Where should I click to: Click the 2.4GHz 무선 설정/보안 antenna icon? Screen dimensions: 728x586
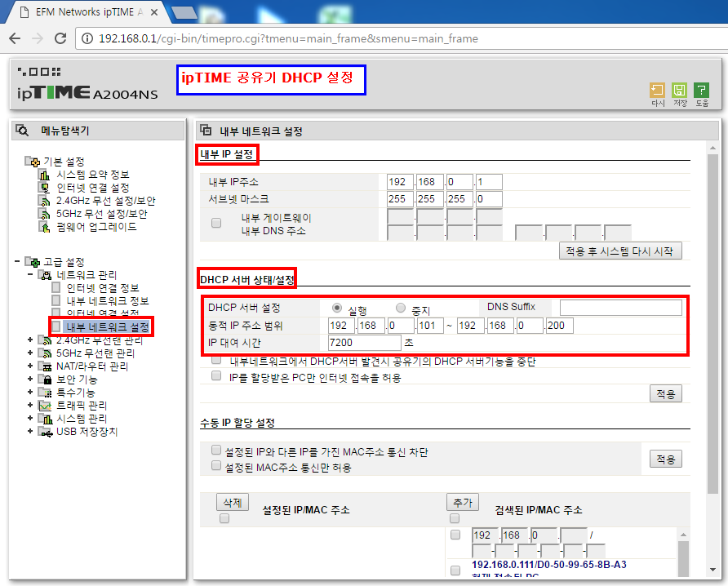click(x=44, y=202)
